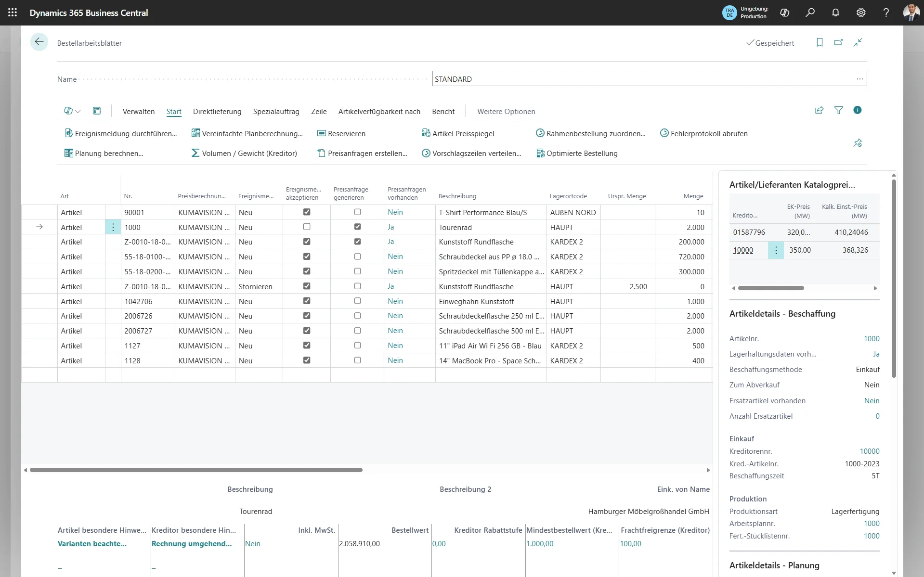Check Preisanfrage generieren for item 1042706
The height and width of the screenshot is (577, 924).
coord(357,301)
